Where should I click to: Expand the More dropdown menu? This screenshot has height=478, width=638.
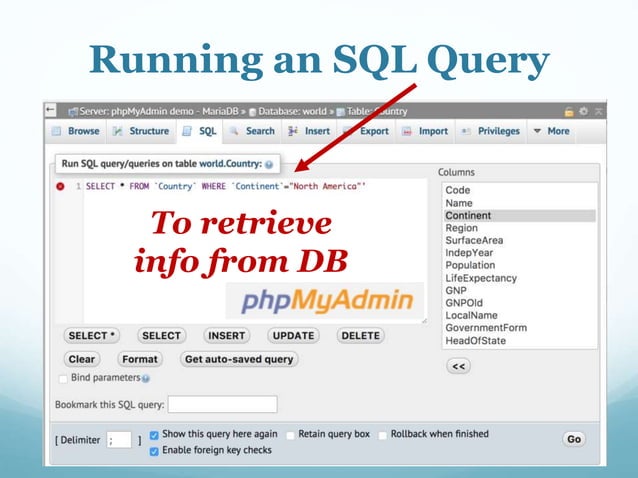click(551, 131)
